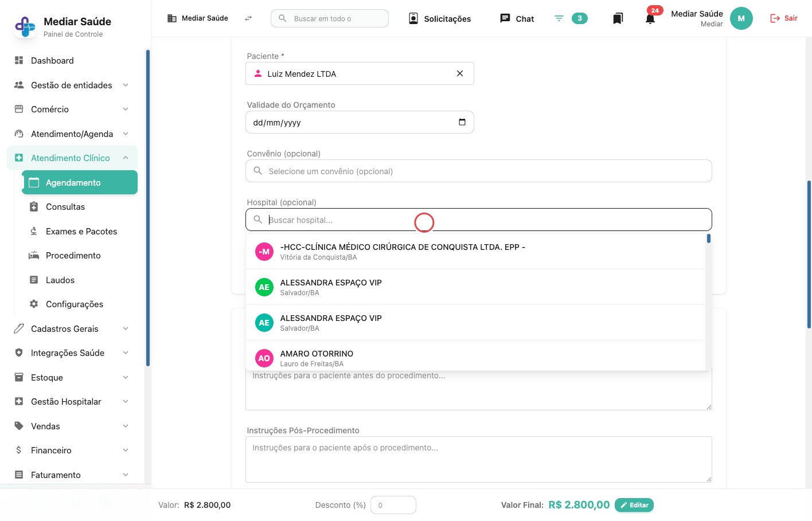This screenshot has height=521, width=812.
Task: Click the filter icon with badge 3
Action: pyautogui.click(x=571, y=18)
